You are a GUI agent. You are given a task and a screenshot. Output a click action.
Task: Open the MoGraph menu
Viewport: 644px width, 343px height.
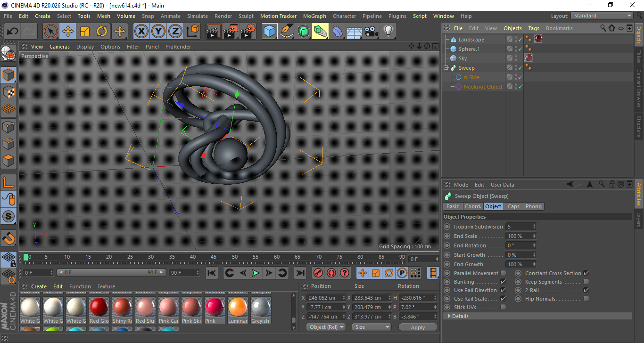click(314, 16)
